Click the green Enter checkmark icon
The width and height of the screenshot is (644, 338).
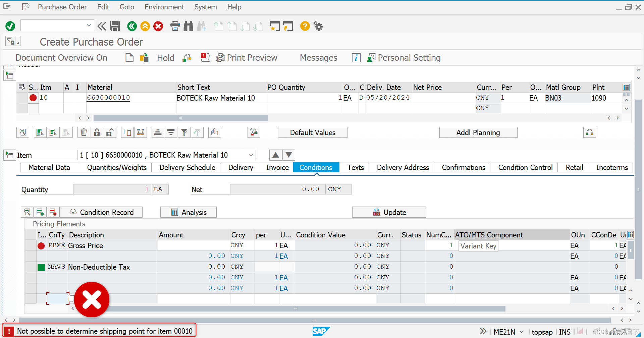coord(10,26)
